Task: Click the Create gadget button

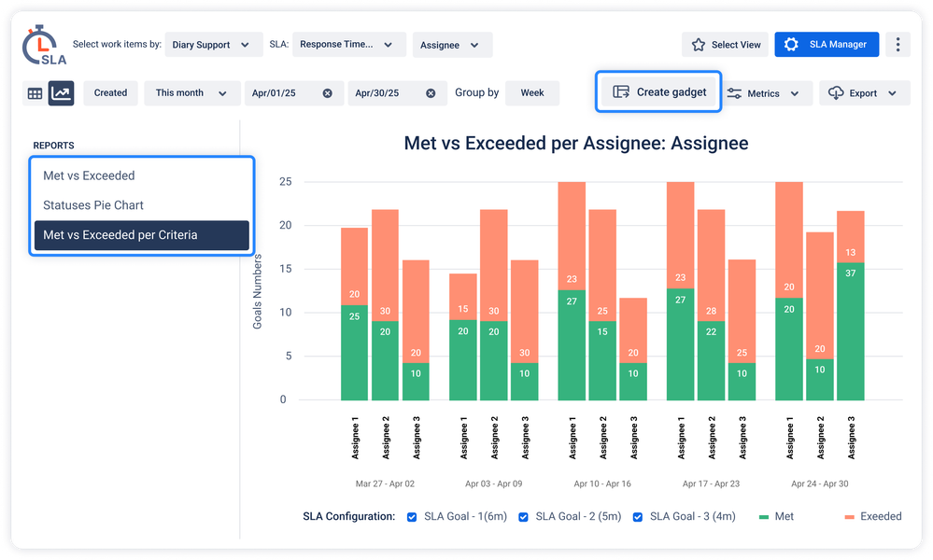Action: tap(658, 91)
